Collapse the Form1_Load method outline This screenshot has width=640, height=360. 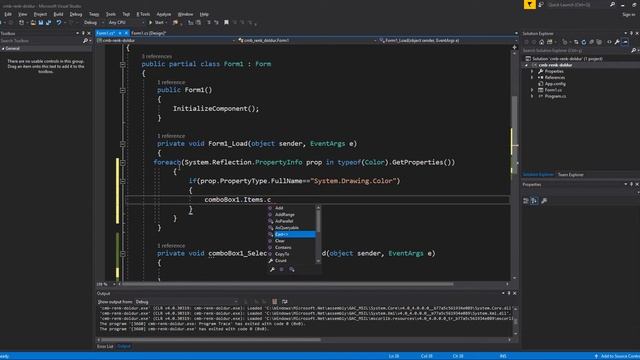pos(122,144)
